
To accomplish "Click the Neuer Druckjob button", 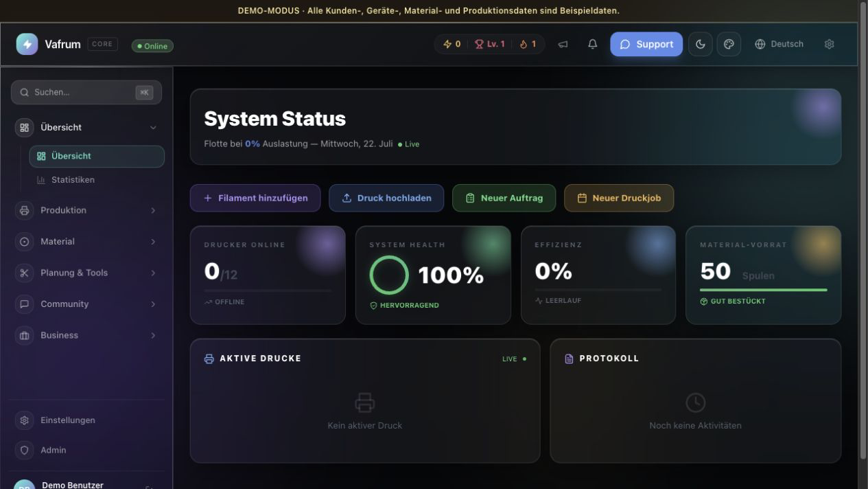I will [x=619, y=198].
